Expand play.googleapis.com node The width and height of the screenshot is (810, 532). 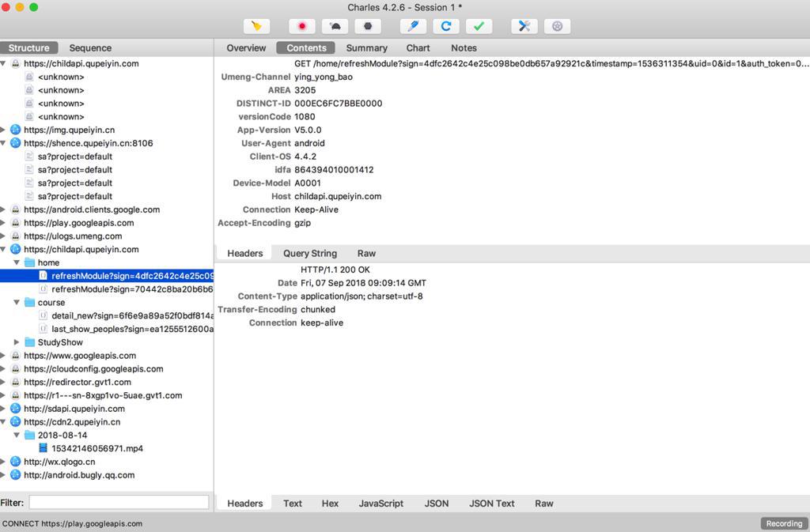(x=3, y=223)
